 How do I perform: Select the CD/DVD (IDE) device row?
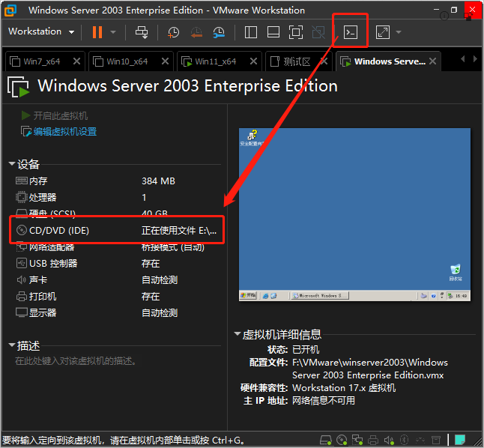[118, 230]
